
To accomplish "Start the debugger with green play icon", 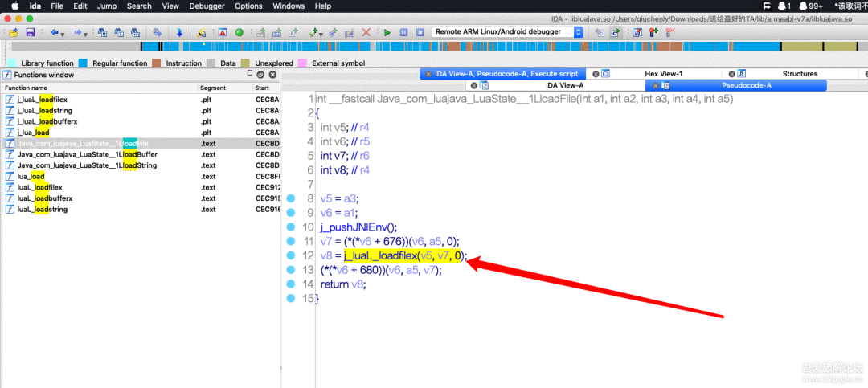I will point(387,32).
